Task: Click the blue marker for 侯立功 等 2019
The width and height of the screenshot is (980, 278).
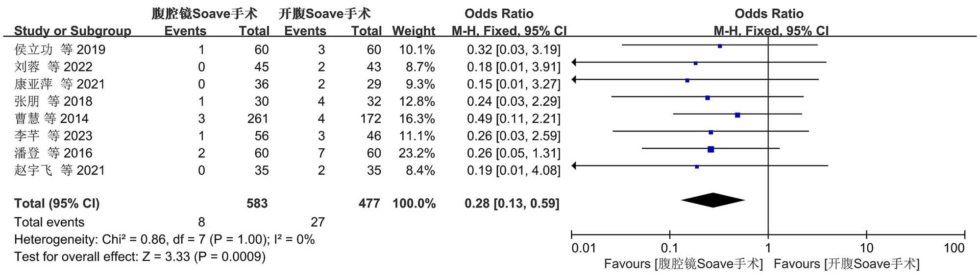Action: tap(720, 46)
